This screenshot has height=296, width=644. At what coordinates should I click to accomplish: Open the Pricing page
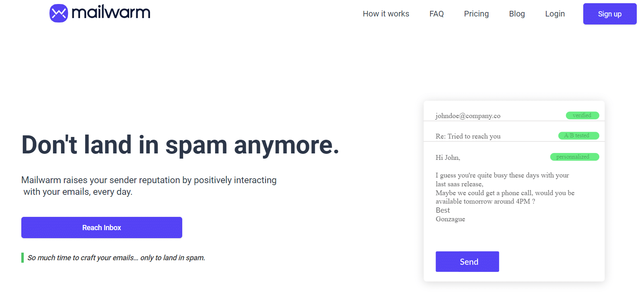476,14
